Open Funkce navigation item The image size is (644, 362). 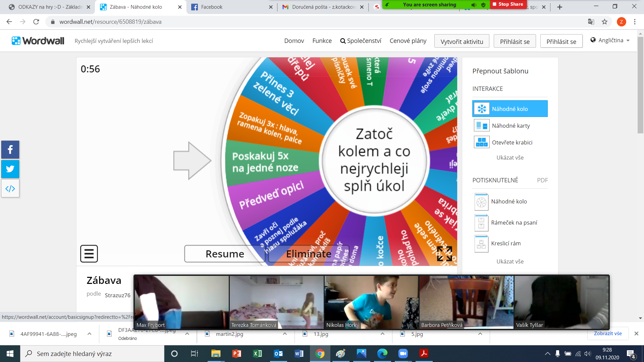(x=322, y=41)
